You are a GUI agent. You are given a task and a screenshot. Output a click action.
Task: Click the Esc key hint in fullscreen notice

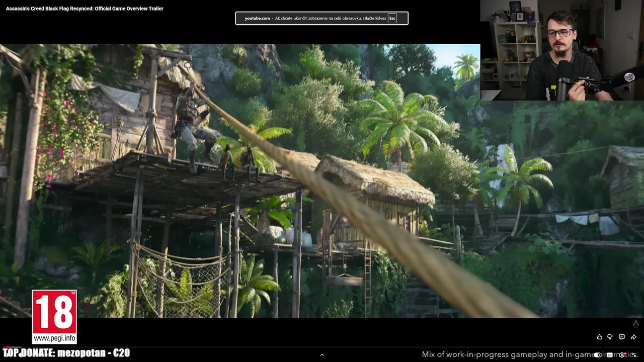tap(392, 18)
